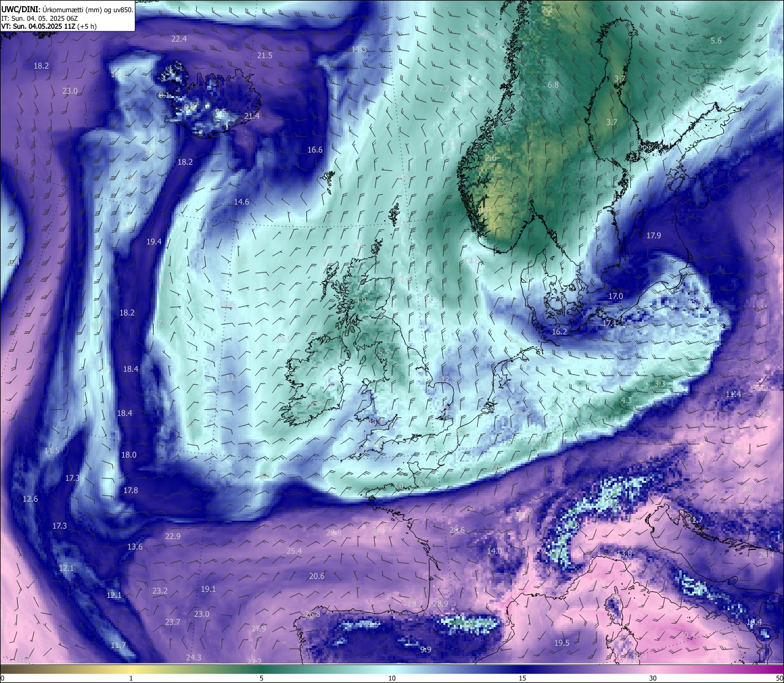The image size is (784, 683).
Task: Click the 19.5 value over the Mediterranean
Action: [562, 643]
